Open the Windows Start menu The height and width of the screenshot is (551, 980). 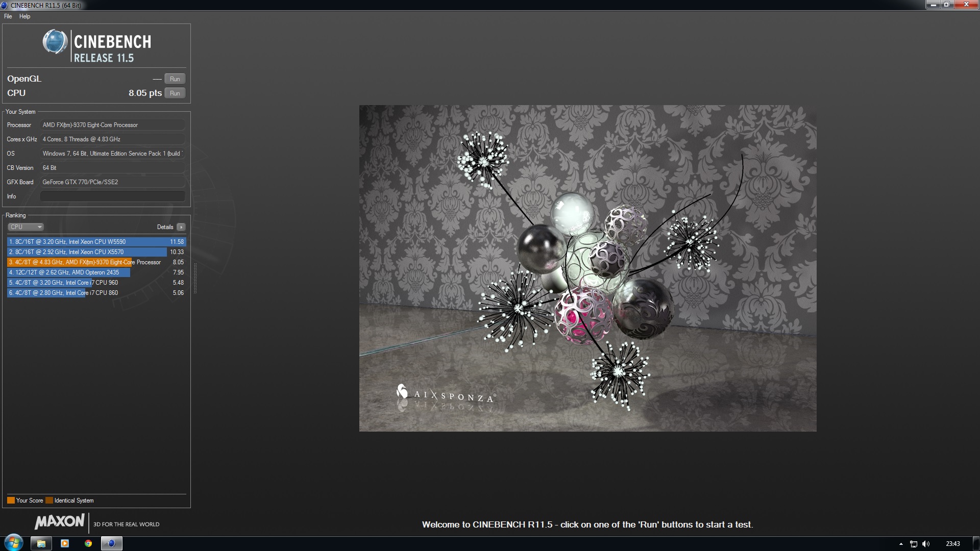point(14,543)
